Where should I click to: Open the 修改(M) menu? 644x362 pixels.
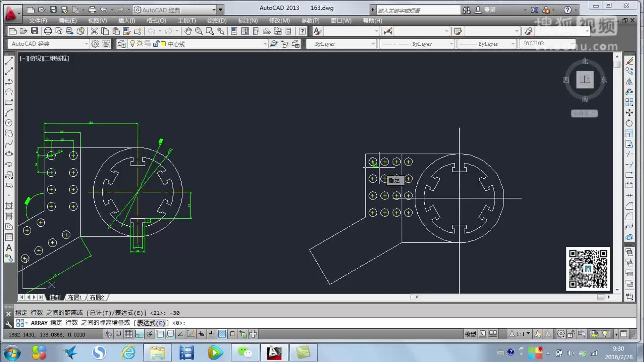[x=279, y=20]
